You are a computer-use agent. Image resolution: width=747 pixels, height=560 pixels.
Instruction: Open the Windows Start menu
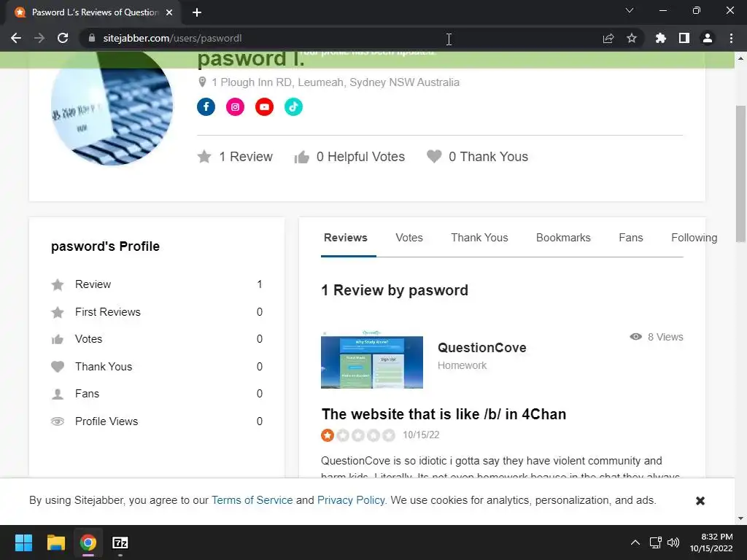pos(23,542)
